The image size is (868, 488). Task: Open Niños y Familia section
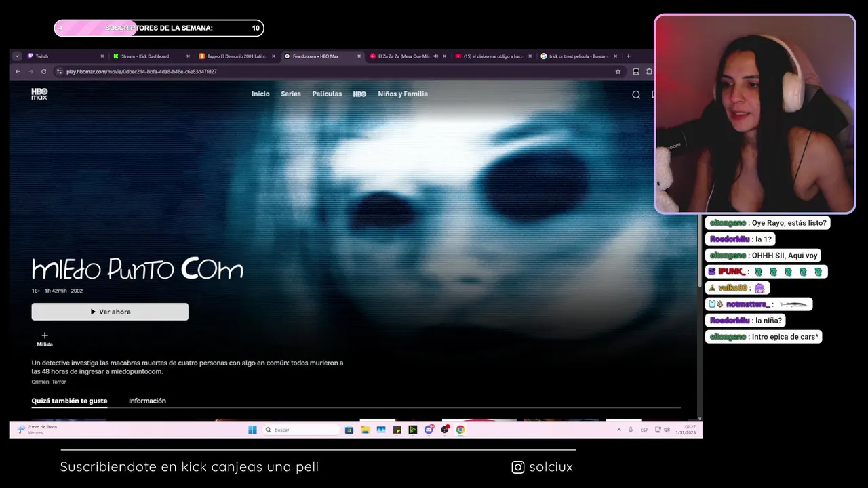point(403,94)
